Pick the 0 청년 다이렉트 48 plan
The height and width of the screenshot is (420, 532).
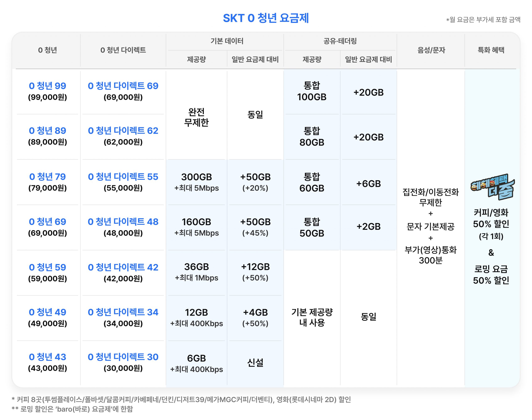point(123,222)
